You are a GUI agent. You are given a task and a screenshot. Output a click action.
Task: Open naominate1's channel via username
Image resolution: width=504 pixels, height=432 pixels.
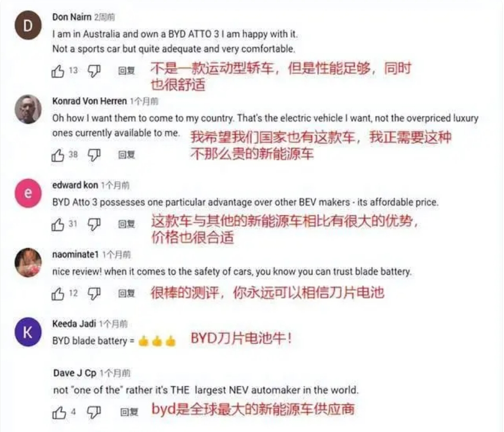(75, 255)
